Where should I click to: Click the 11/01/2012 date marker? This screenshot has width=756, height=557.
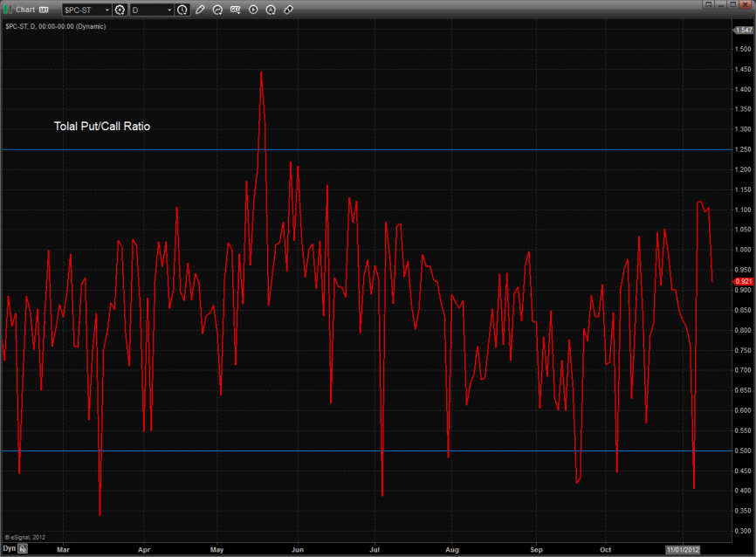pyautogui.click(x=683, y=550)
